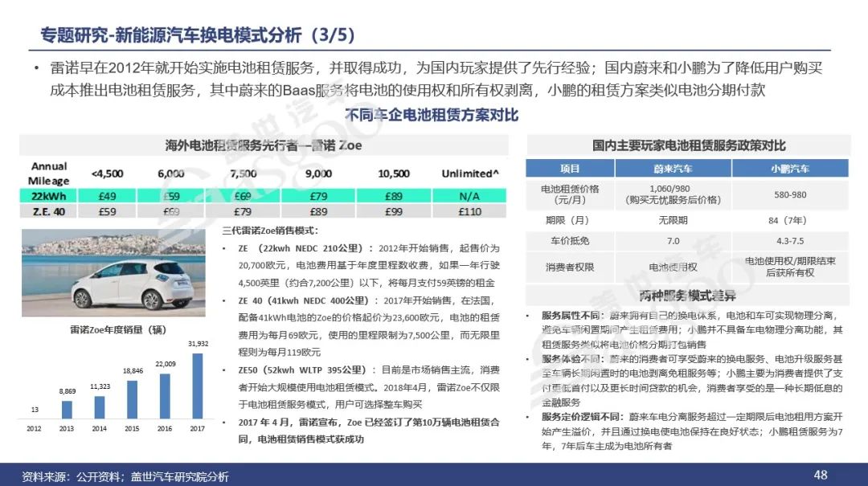Click the '1,060/980' price cell

[x=674, y=194]
